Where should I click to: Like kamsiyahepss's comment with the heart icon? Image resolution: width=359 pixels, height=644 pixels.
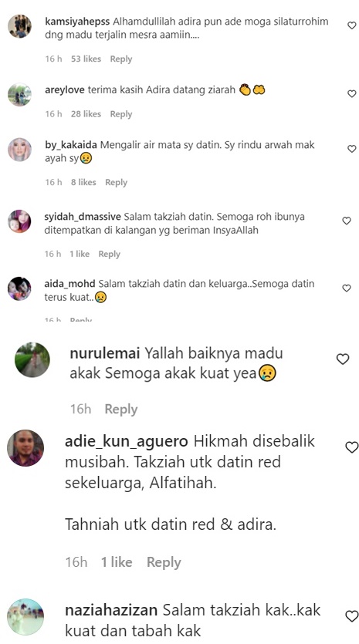tap(351, 25)
